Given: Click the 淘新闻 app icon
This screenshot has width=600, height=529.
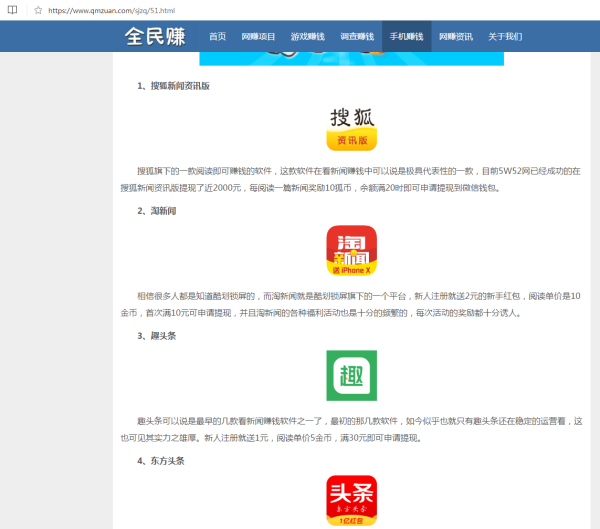Looking at the screenshot, I should click(x=352, y=251).
